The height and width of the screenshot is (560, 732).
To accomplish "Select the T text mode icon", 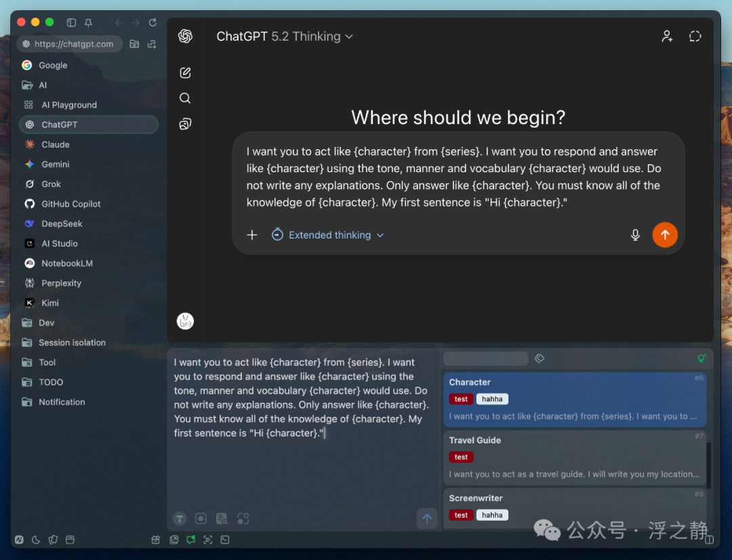I will [x=180, y=519].
